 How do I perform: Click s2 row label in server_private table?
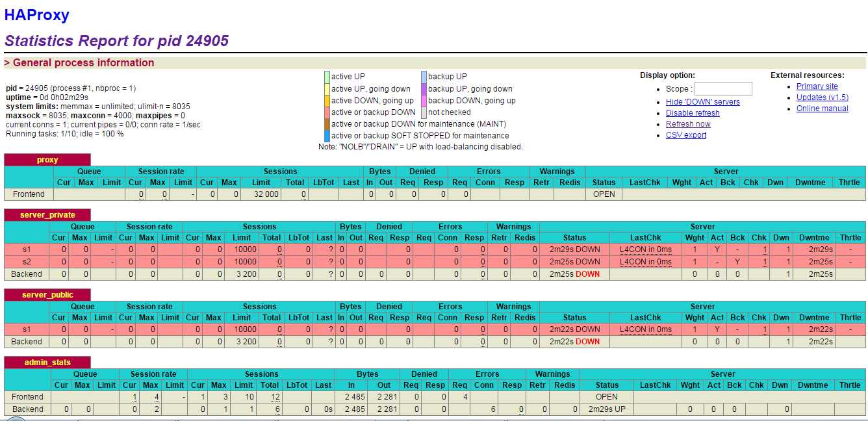tap(27, 262)
